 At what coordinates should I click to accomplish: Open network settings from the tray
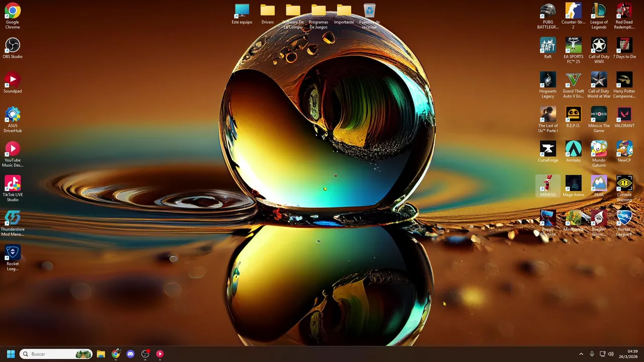click(x=602, y=354)
